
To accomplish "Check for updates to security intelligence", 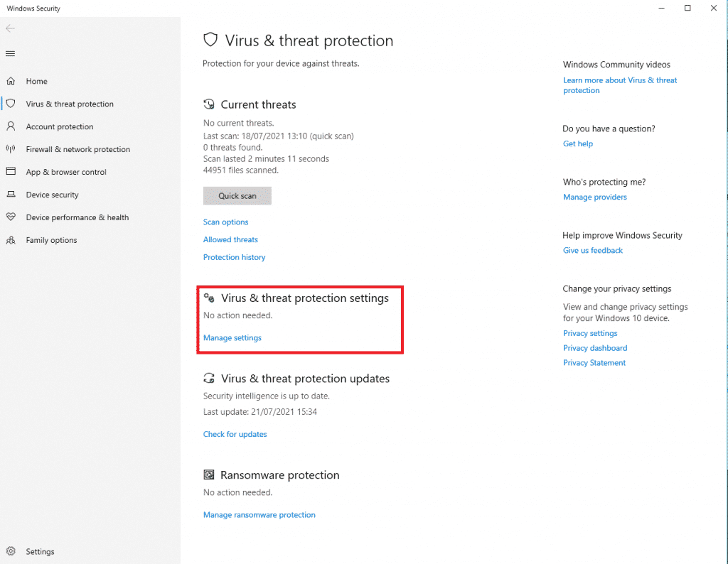I will tap(235, 434).
